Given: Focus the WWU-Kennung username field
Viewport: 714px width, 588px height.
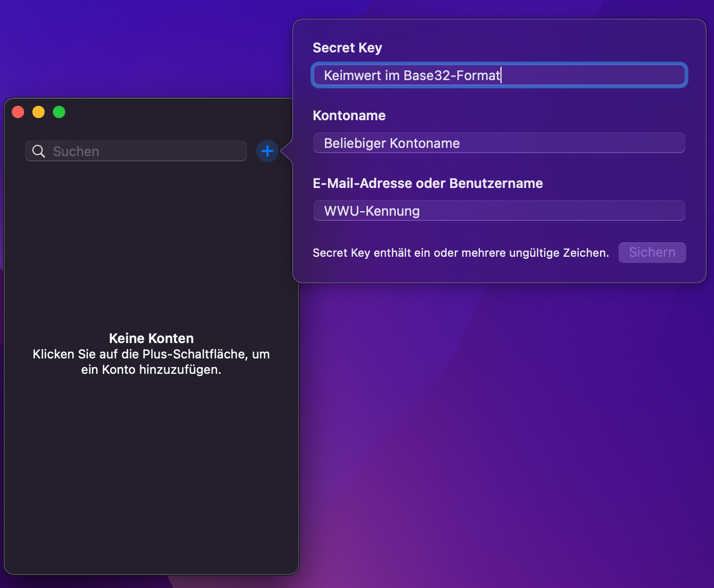Looking at the screenshot, I should tap(499, 211).
